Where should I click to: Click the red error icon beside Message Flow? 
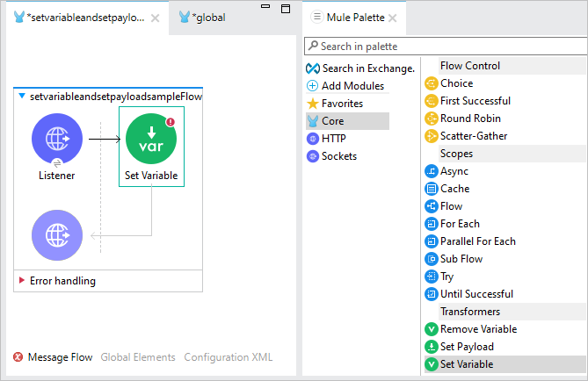18,357
